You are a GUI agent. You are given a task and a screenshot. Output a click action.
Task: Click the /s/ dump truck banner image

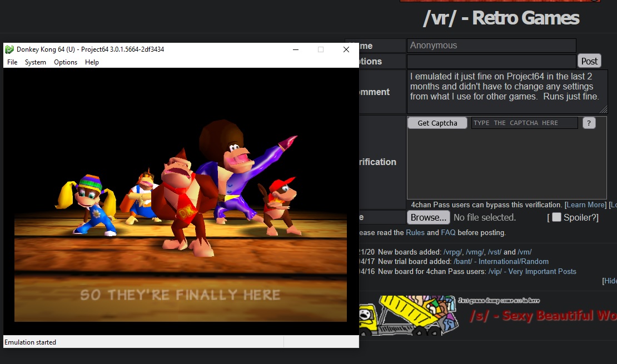[488, 316]
